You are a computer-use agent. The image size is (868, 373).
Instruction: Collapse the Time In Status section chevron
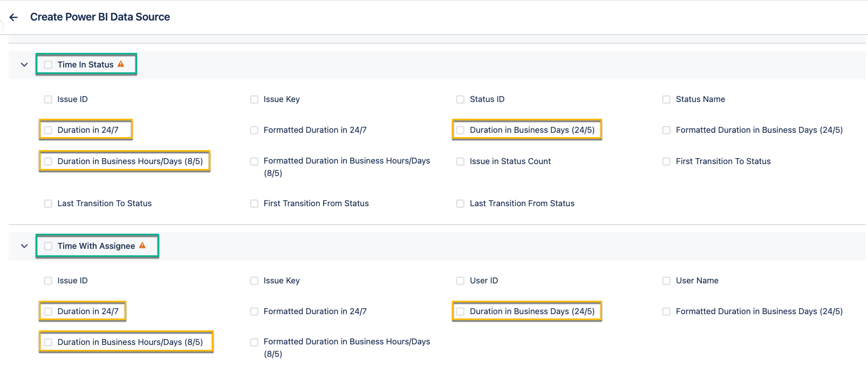[x=24, y=65]
